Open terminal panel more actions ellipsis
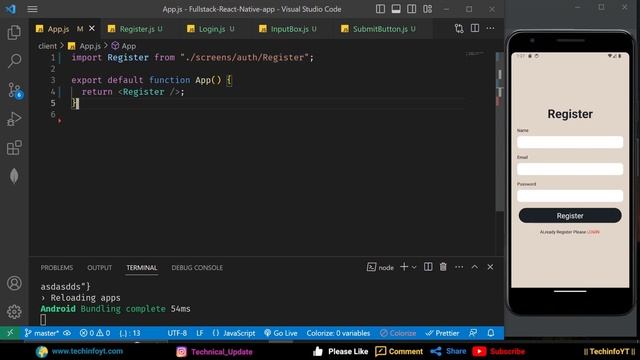 point(459,267)
